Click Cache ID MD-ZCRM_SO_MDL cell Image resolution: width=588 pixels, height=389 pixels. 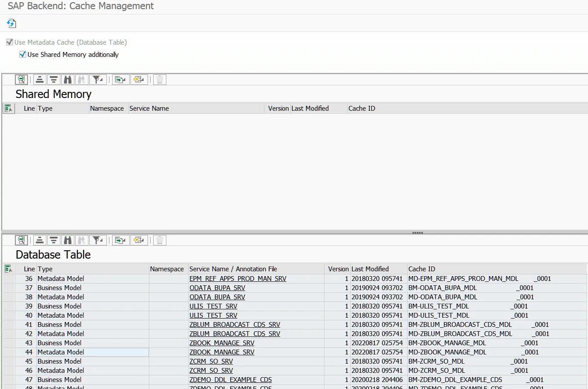497,371
